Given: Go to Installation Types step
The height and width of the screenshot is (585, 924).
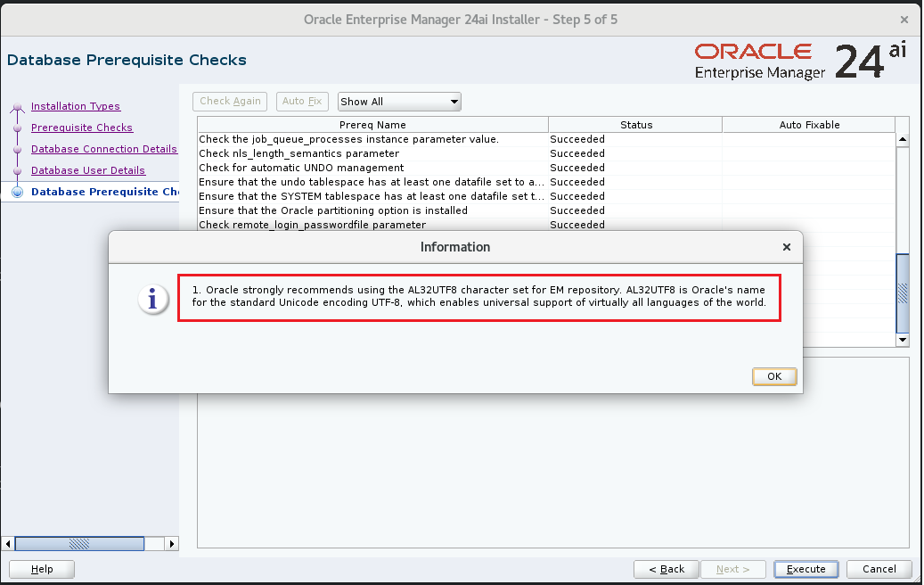Looking at the screenshot, I should [x=76, y=106].
